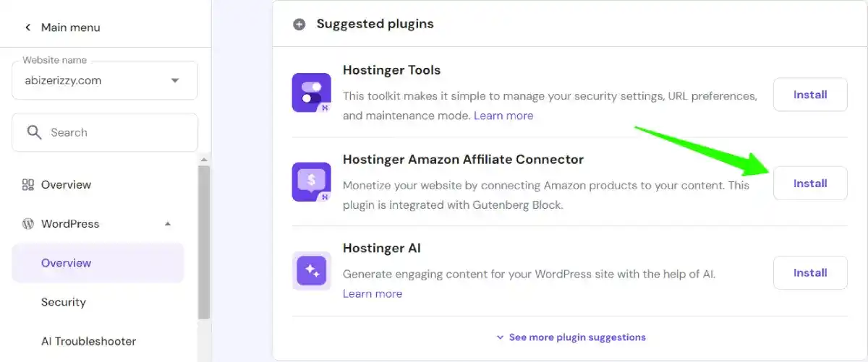Click Hostinger Amazon Affiliate Connector title
The height and width of the screenshot is (362, 868).
click(x=463, y=159)
